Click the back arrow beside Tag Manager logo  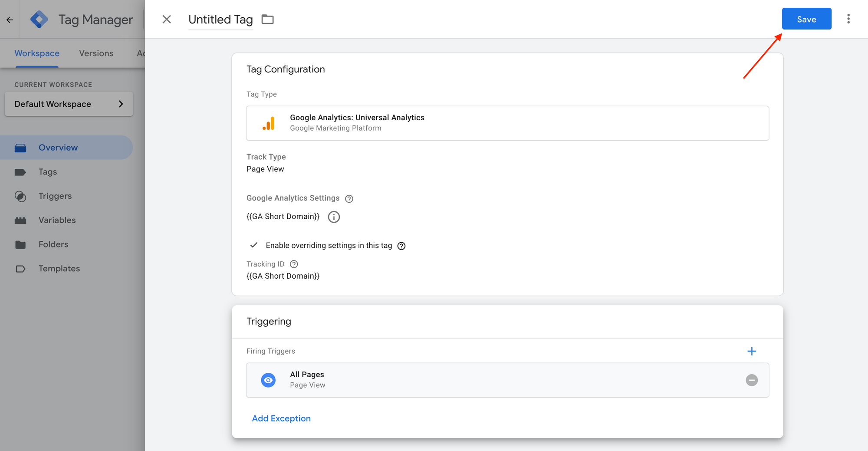[10, 20]
